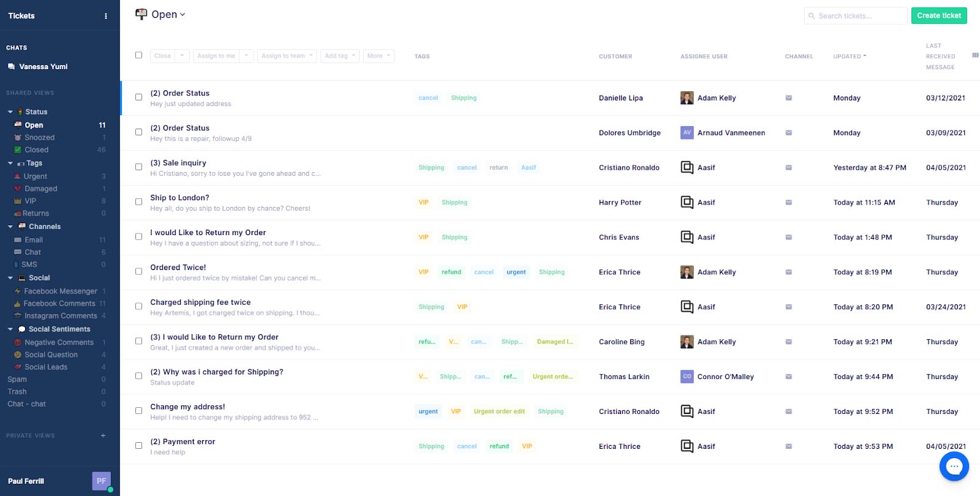Select the Payment error ticket checkbox
Screen dimensions: 980x496
pos(138,445)
